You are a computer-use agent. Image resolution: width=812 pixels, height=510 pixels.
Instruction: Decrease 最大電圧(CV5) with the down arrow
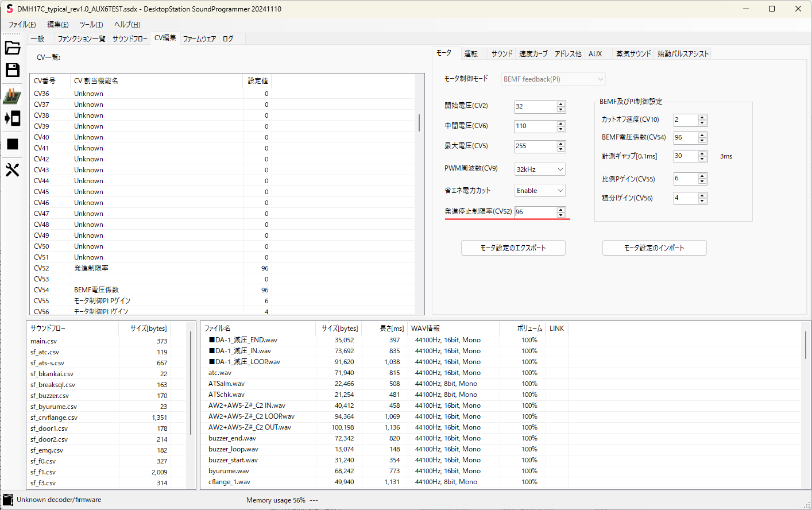[x=561, y=149]
